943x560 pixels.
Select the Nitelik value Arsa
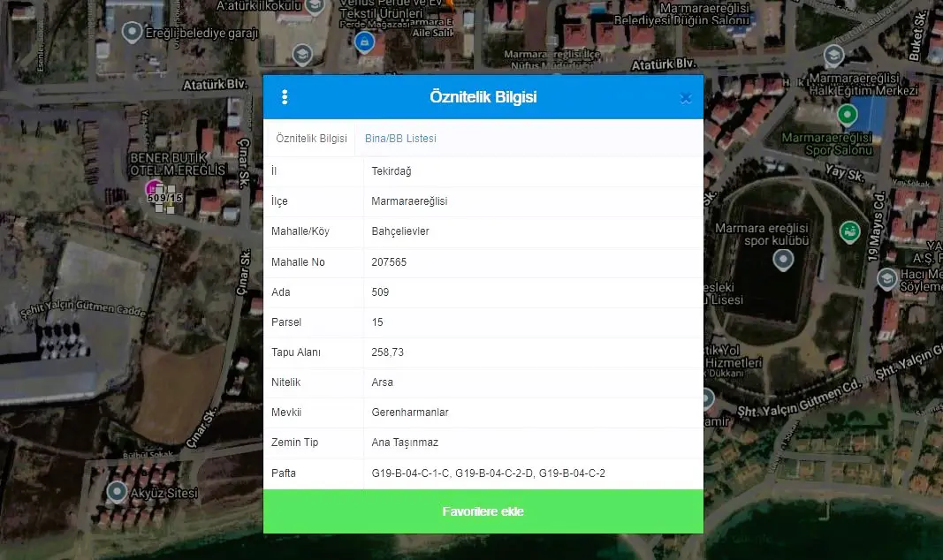point(383,382)
